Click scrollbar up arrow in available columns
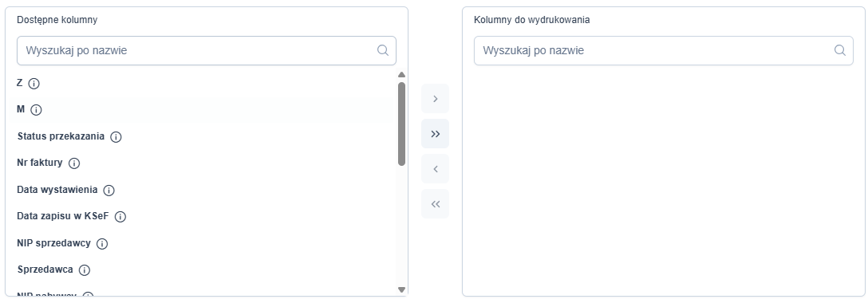This screenshot has width=868, height=303. (x=402, y=75)
